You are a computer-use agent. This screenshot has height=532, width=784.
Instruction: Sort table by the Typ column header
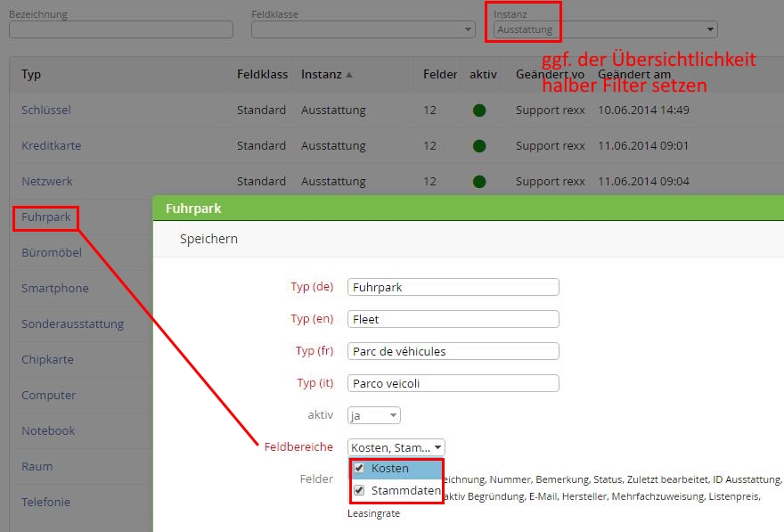(31, 75)
